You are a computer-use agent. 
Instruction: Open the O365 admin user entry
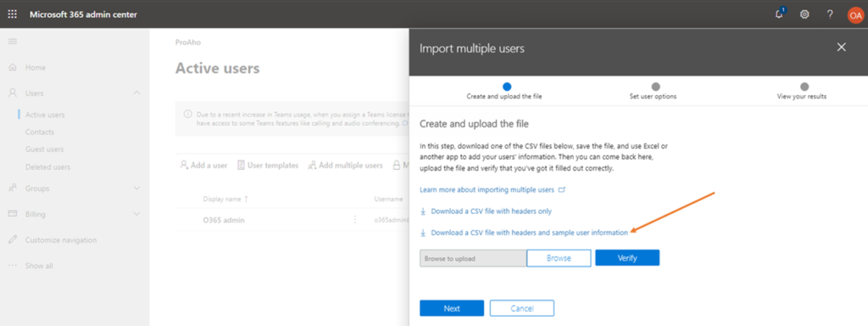(224, 220)
